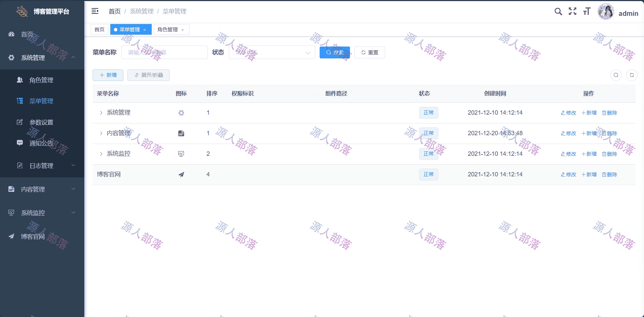The width and height of the screenshot is (644, 317).
Task: Open the admin avatar menu
Action: (x=606, y=11)
